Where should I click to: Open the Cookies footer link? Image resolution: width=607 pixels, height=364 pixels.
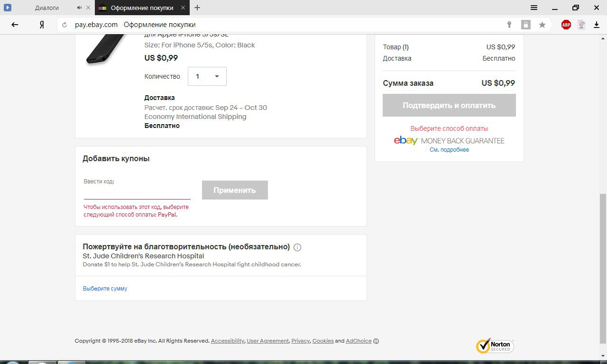tap(323, 341)
